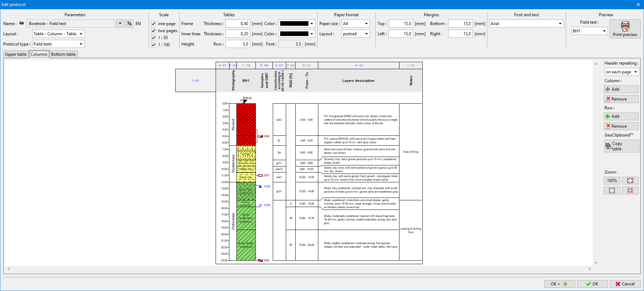The image size is (644, 291).
Task: Edit the Frame thickness field
Action: [x=237, y=24]
